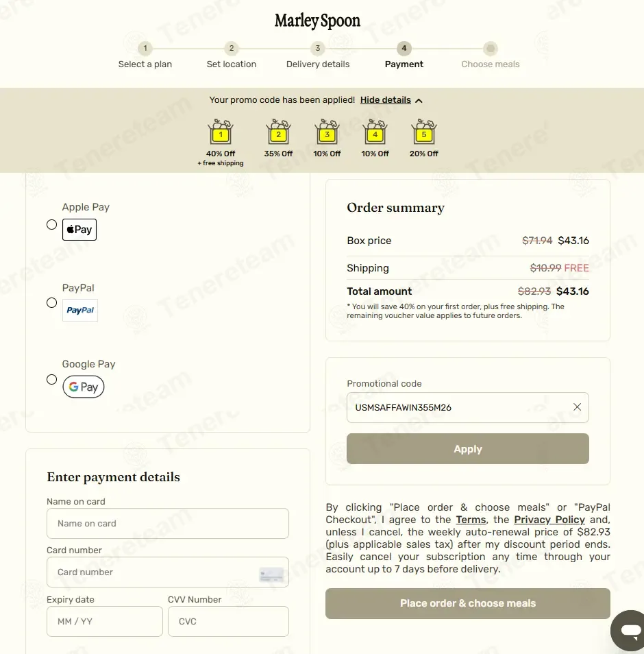Click the struck-through $82.93 total price

tap(534, 291)
